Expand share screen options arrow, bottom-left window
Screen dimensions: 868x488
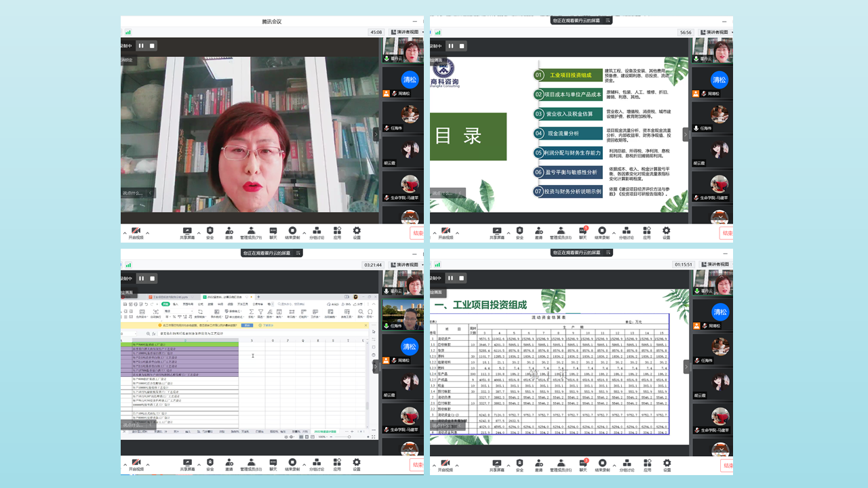[199, 464]
